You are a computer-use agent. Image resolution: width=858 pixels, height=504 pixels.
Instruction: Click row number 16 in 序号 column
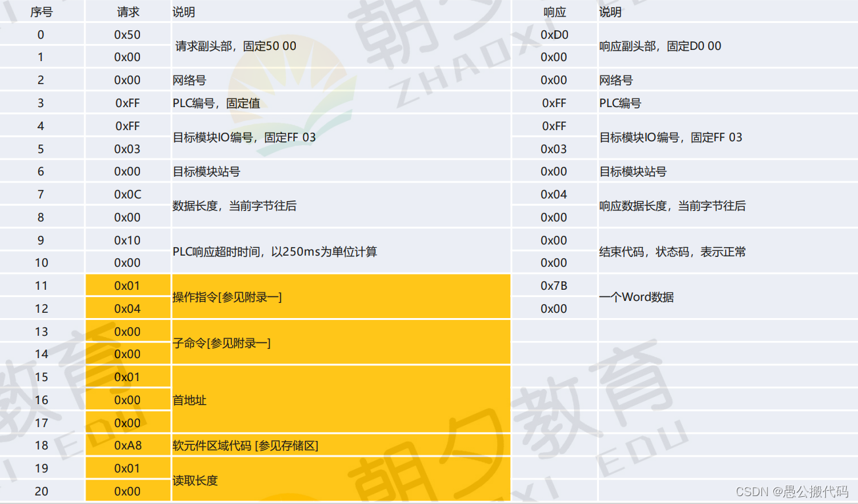(41, 400)
